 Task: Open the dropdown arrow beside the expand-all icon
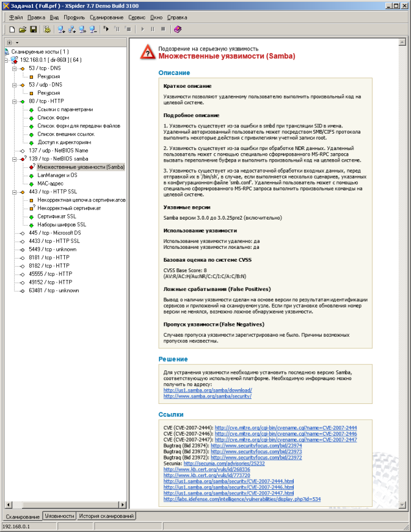[x=17, y=43]
